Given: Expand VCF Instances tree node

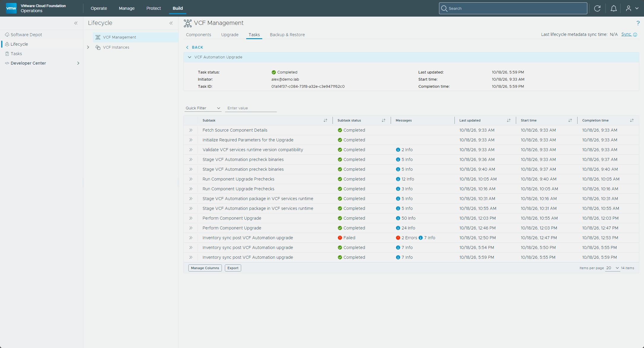Looking at the screenshot, I should point(88,47).
